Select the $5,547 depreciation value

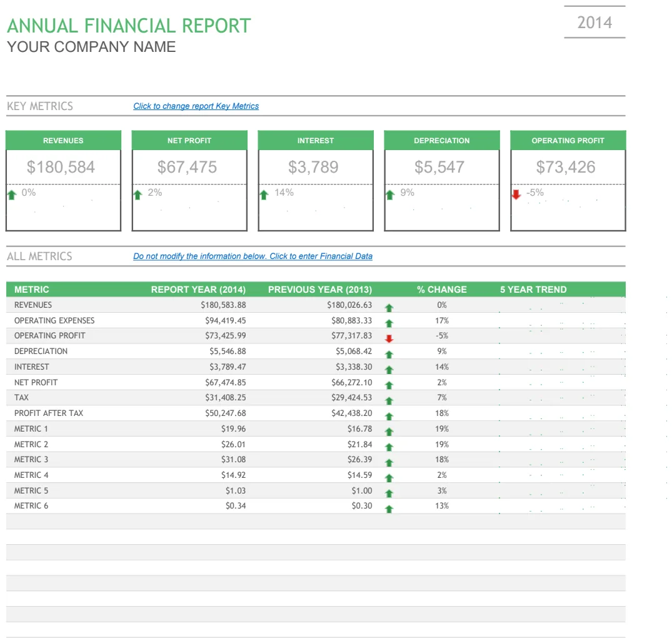439,167
